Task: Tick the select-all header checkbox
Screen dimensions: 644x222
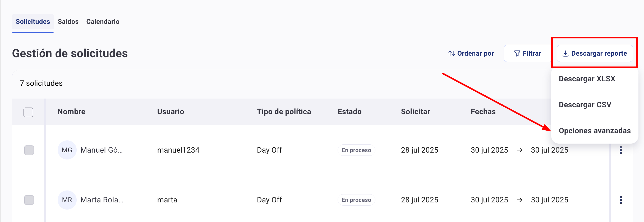Action: (28, 112)
